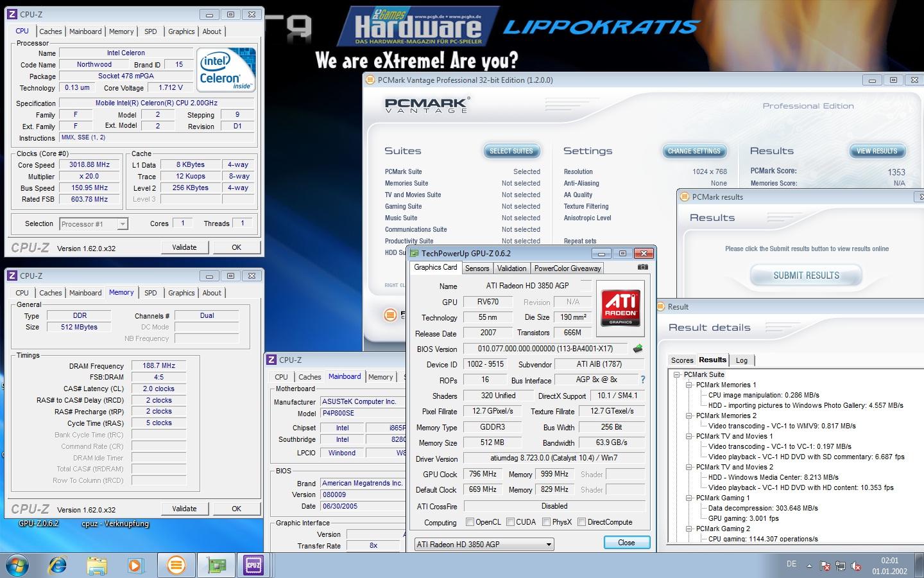
Task: Open the Windows Start orb
Action: click(x=18, y=565)
